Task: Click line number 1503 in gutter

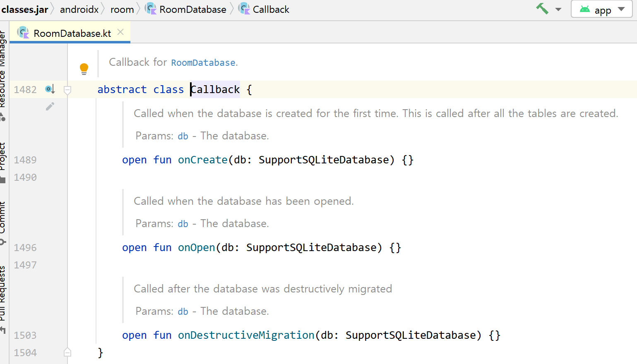Action: pyautogui.click(x=25, y=335)
